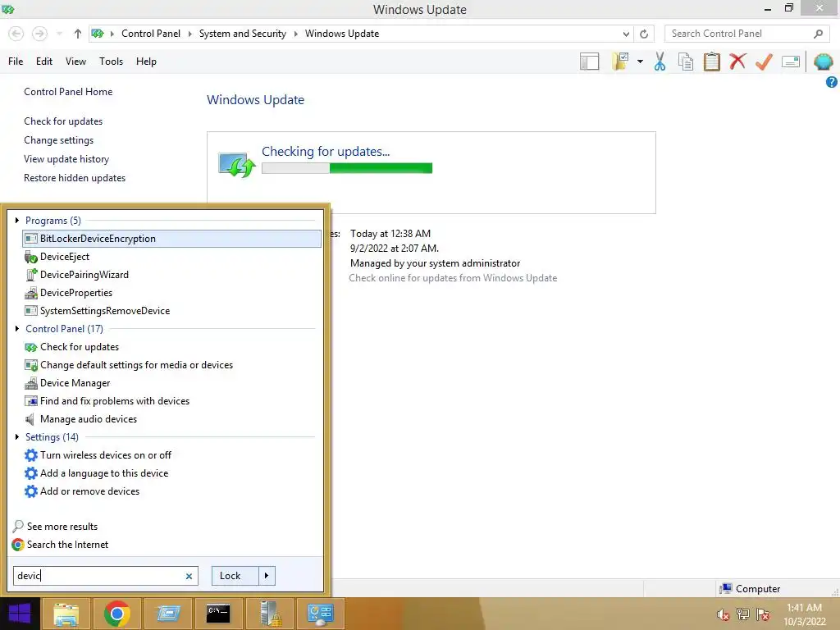This screenshot has height=630, width=840.
Task: Select BitLockerDeviceEncryption search result
Action: 172,239
